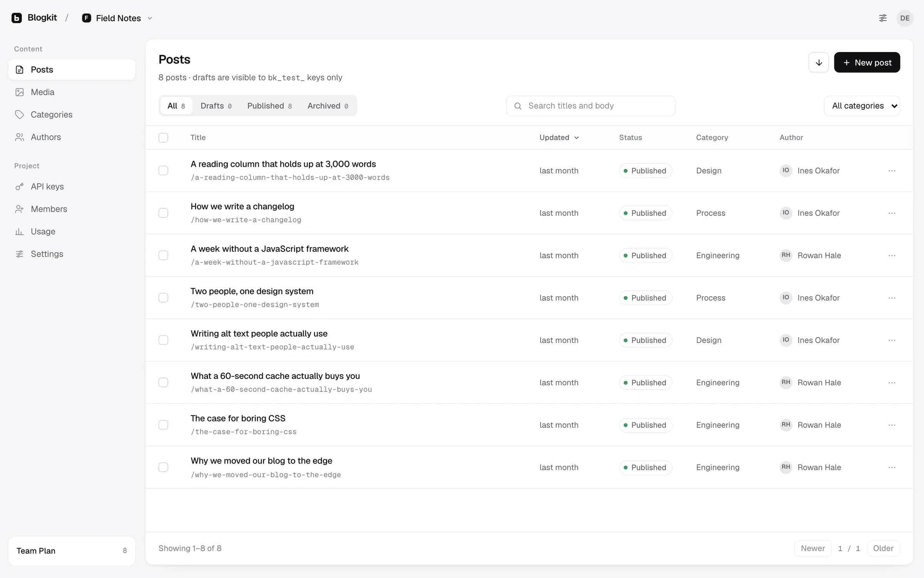Open more options for Two people, one design system
This screenshot has height=578, width=924.
(x=892, y=298)
